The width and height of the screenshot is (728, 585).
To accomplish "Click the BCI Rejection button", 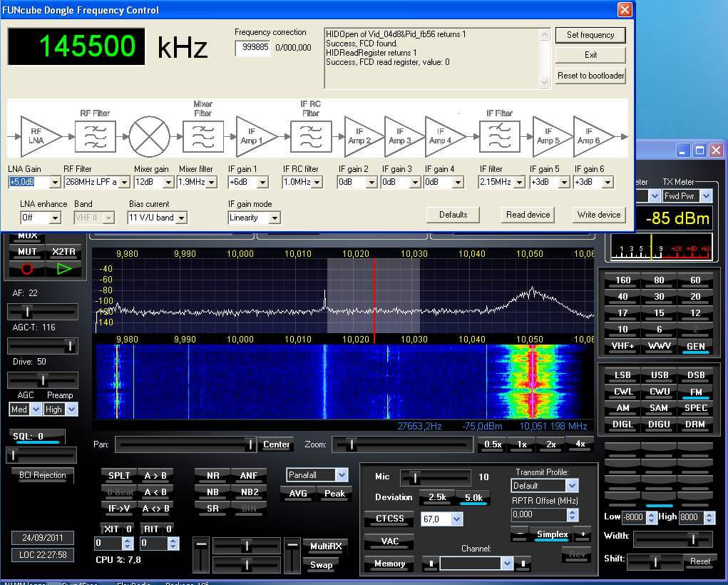I will [x=42, y=475].
